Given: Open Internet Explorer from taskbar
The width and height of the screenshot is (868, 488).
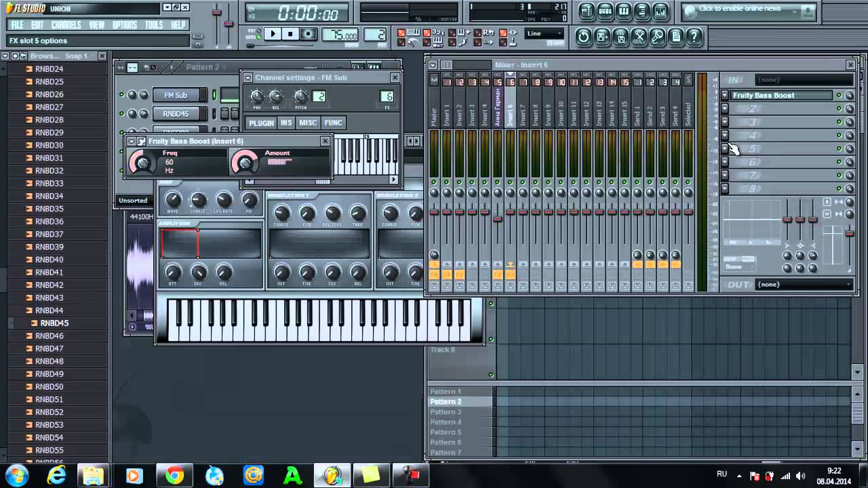Looking at the screenshot, I should (56, 476).
